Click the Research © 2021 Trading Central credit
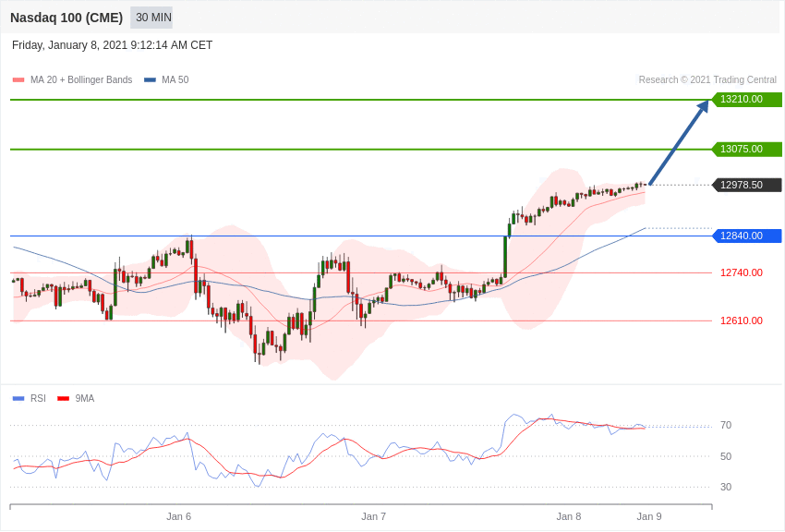The image size is (785, 532). click(707, 80)
